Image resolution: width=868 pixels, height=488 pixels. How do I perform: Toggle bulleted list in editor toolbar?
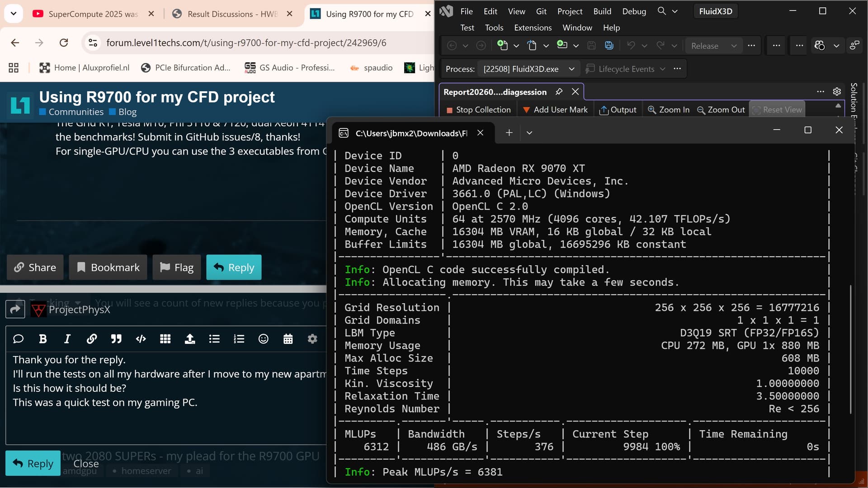pos(214,339)
